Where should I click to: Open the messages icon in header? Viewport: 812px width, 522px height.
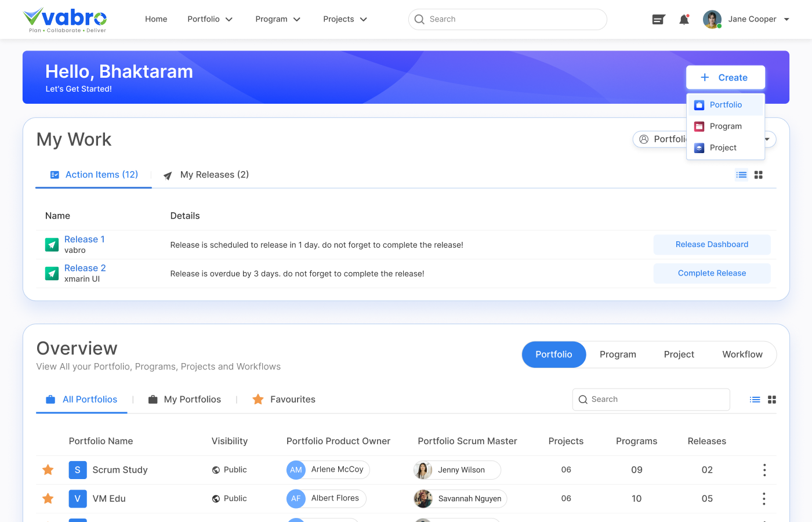(x=658, y=20)
